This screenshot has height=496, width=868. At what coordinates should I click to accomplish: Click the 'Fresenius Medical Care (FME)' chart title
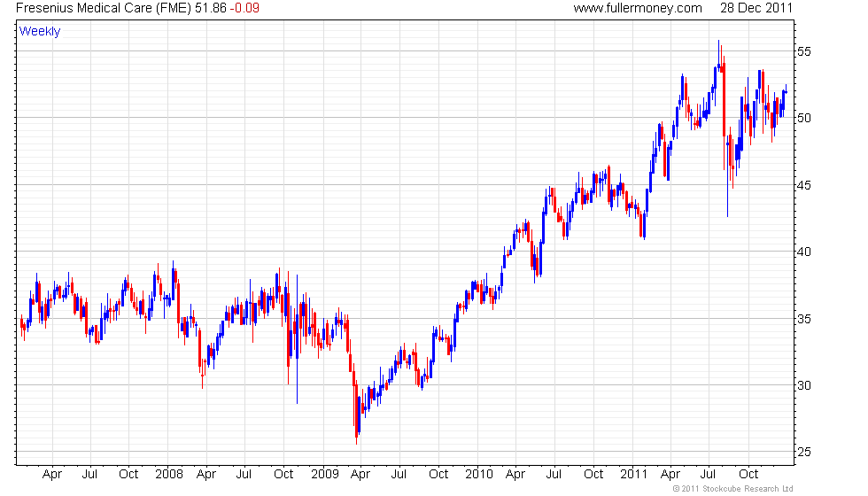[105, 8]
